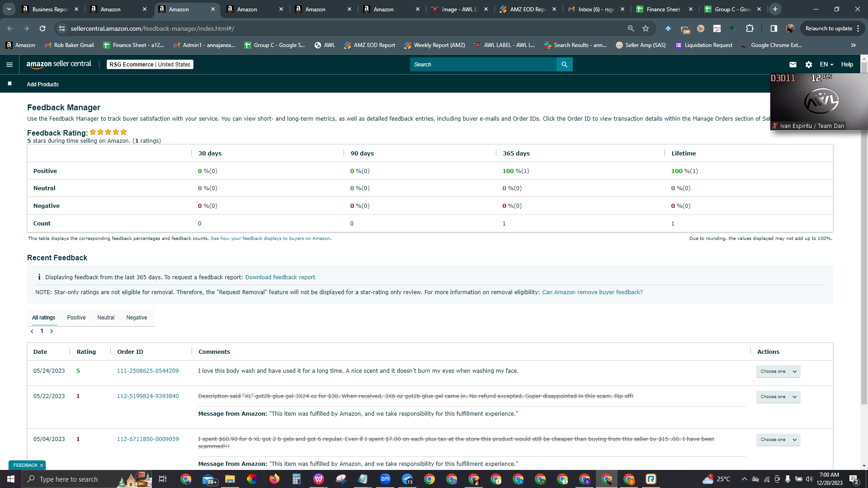This screenshot has height=488, width=868.
Task: Open the Chrome three-dot menu
Action: pos(858,28)
